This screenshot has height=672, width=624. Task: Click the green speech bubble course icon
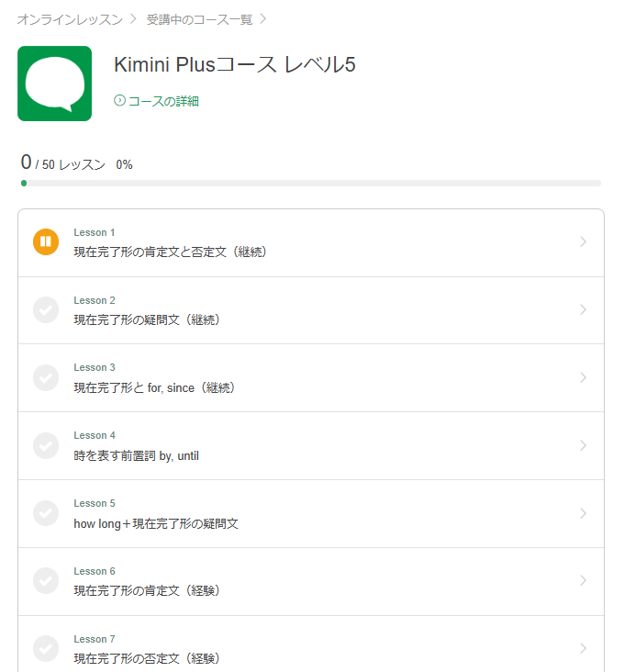point(54,84)
